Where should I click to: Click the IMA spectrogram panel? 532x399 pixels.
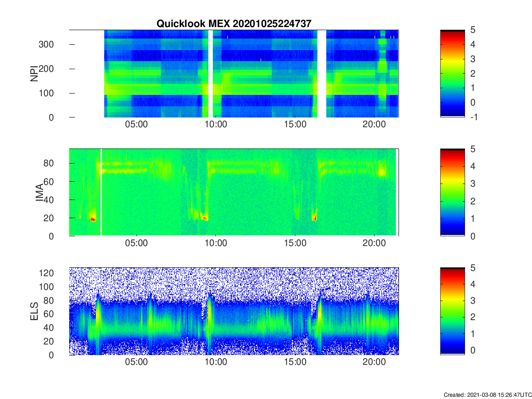(234, 192)
